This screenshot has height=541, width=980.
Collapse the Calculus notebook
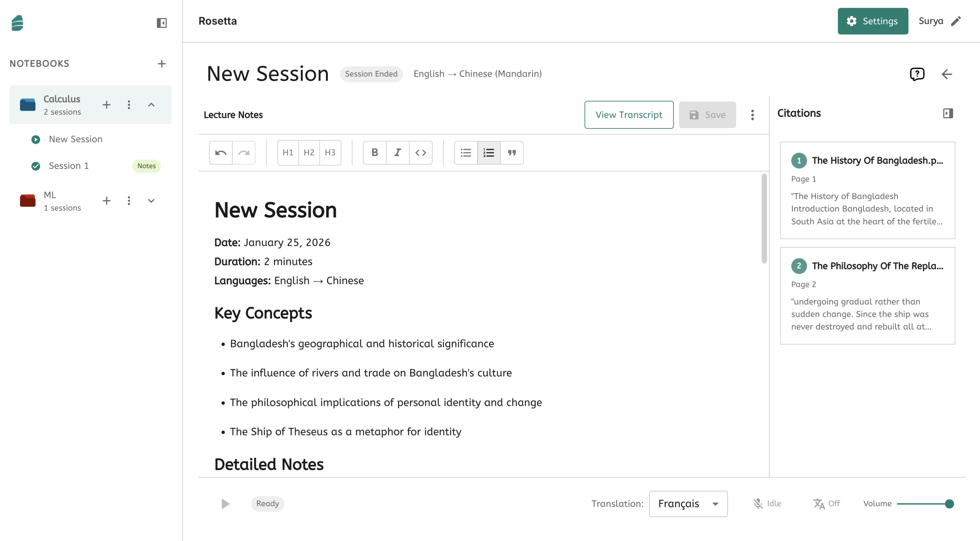(x=151, y=105)
